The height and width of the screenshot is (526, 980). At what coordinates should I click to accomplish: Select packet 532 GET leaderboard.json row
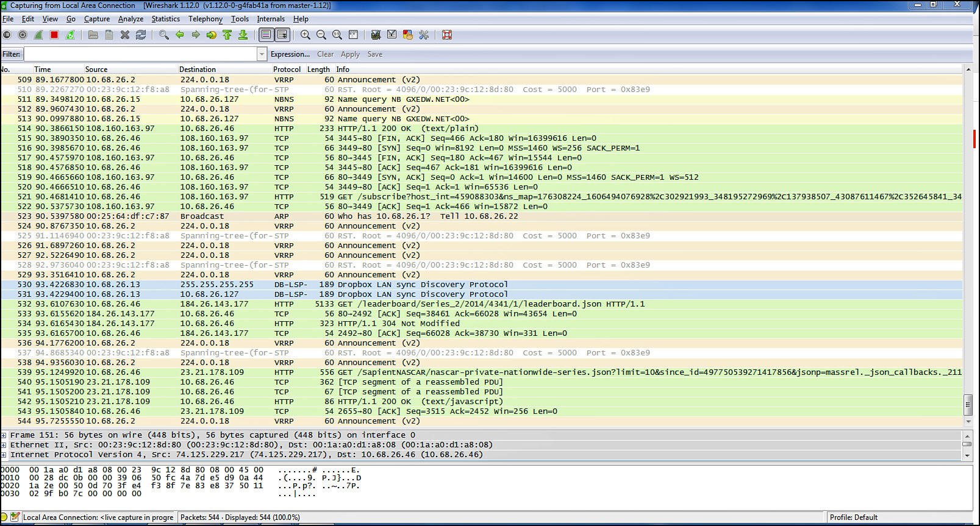[482, 304]
